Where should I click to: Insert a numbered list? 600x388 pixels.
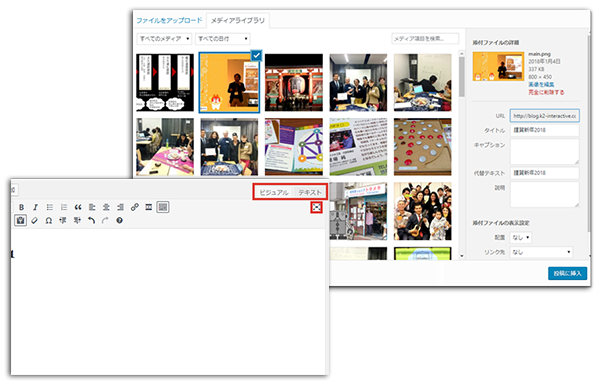click(64, 207)
